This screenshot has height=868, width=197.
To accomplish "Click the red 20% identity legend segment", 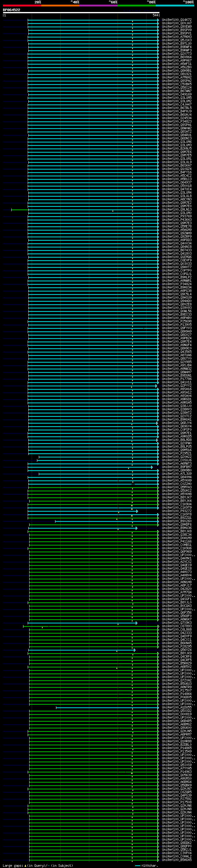I will click(22, 6).
